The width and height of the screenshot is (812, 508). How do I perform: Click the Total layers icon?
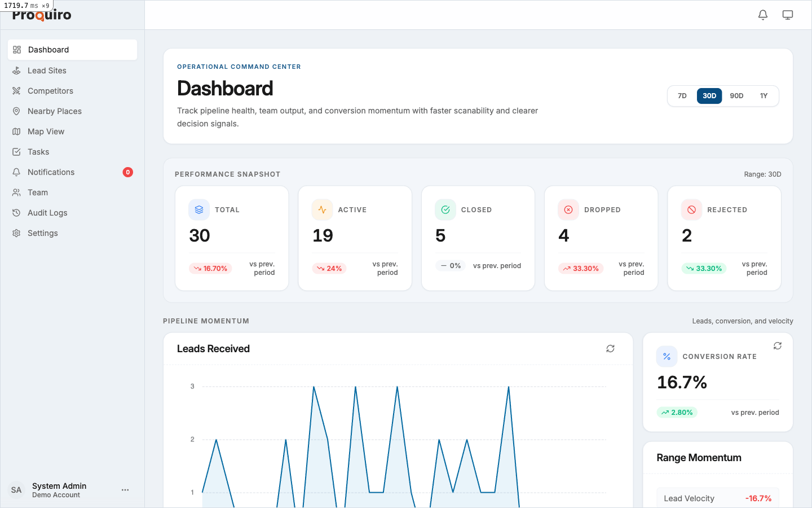(199, 209)
